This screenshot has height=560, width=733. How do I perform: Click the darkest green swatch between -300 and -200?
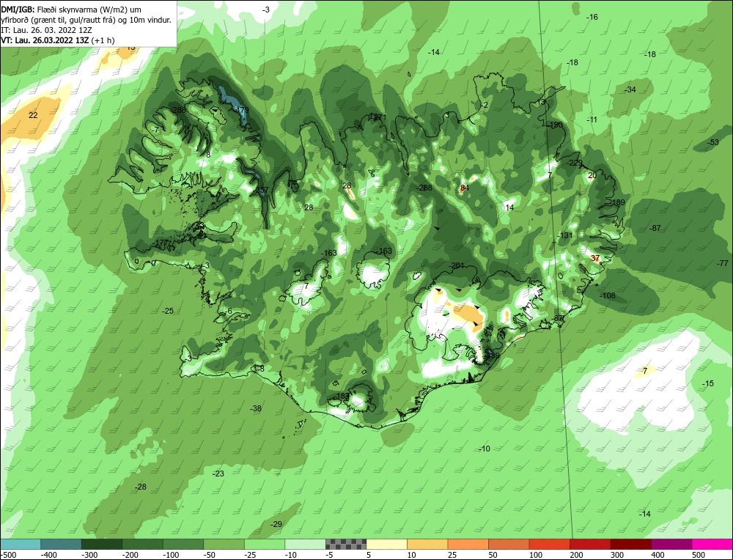102,544
